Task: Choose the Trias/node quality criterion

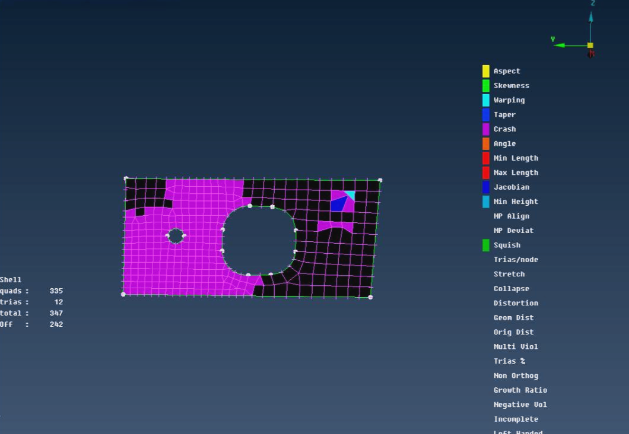Action: click(516, 260)
